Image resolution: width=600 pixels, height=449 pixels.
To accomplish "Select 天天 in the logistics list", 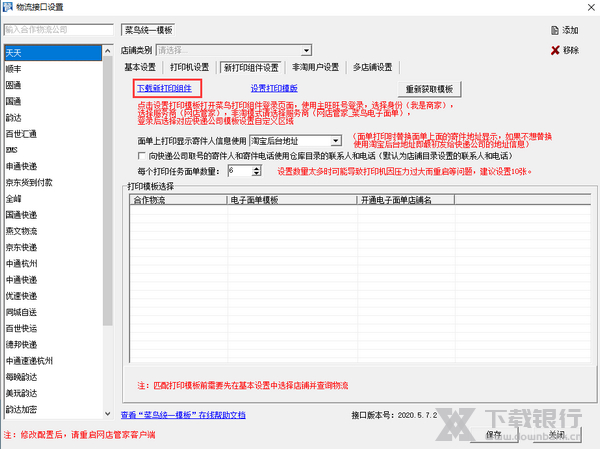I will 53,53.
